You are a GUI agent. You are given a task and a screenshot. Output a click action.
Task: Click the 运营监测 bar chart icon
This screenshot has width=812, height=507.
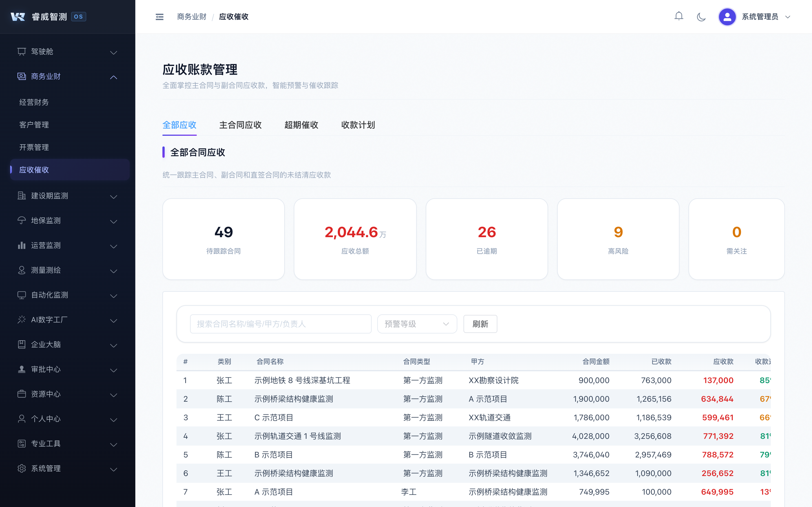click(x=21, y=245)
